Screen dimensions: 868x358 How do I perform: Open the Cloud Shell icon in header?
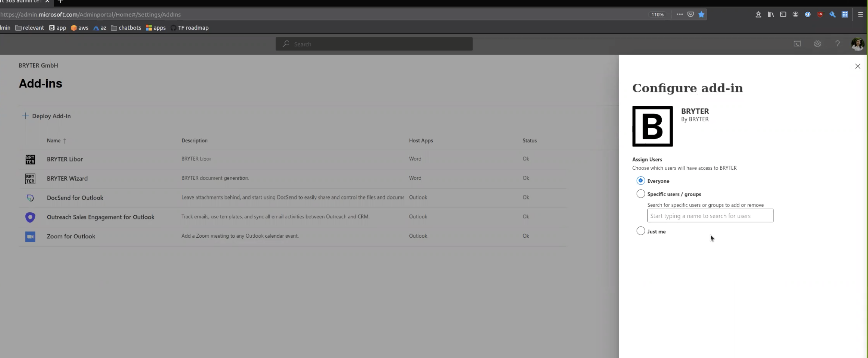click(797, 44)
